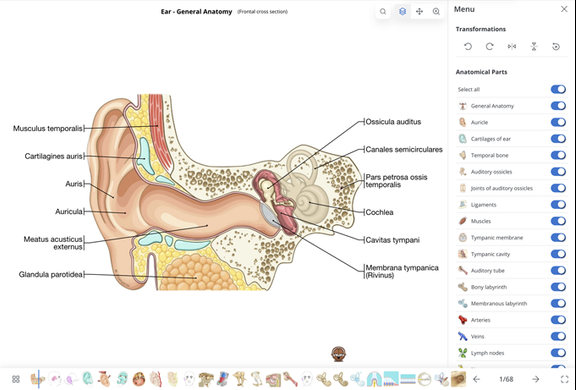Click the Auricula label
Viewport: 576px width, 390px height.
click(x=69, y=212)
